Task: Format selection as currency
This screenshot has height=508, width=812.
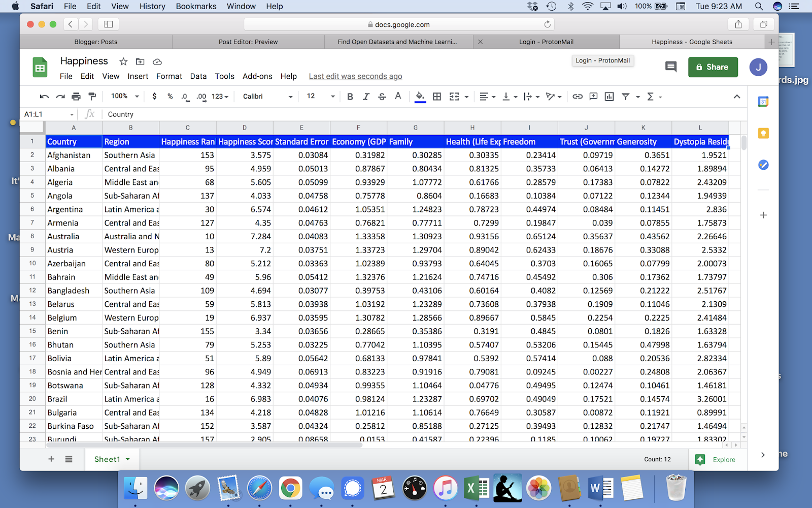Action: coord(154,97)
